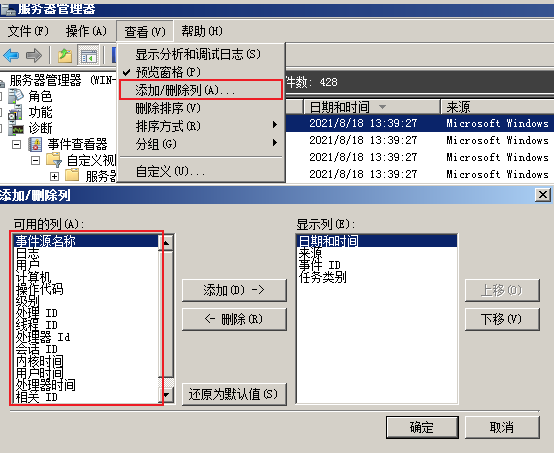Open the 文件(F) menu

tap(28, 31)
